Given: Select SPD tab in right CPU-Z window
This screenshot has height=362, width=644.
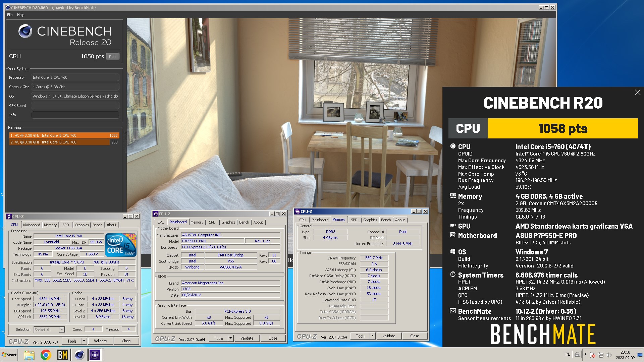Looking at the screenshot, I should click(x=354, y=220).
